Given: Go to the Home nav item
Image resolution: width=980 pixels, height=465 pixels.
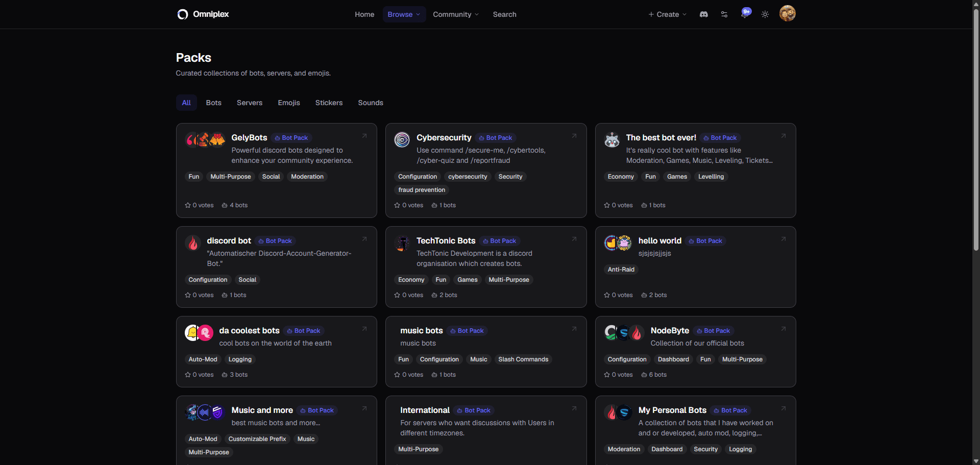Looking at the screenshot, I should pos(364,14).
